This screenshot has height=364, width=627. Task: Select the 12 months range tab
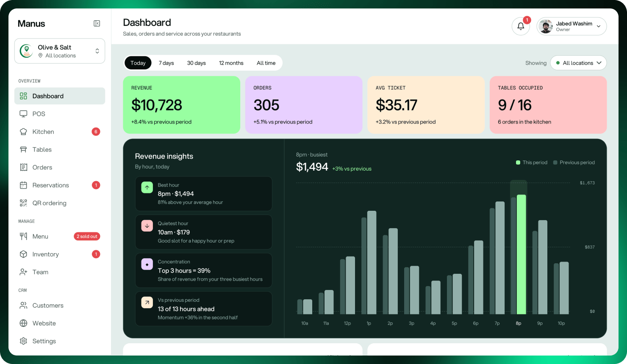click(x=231, y=63)
